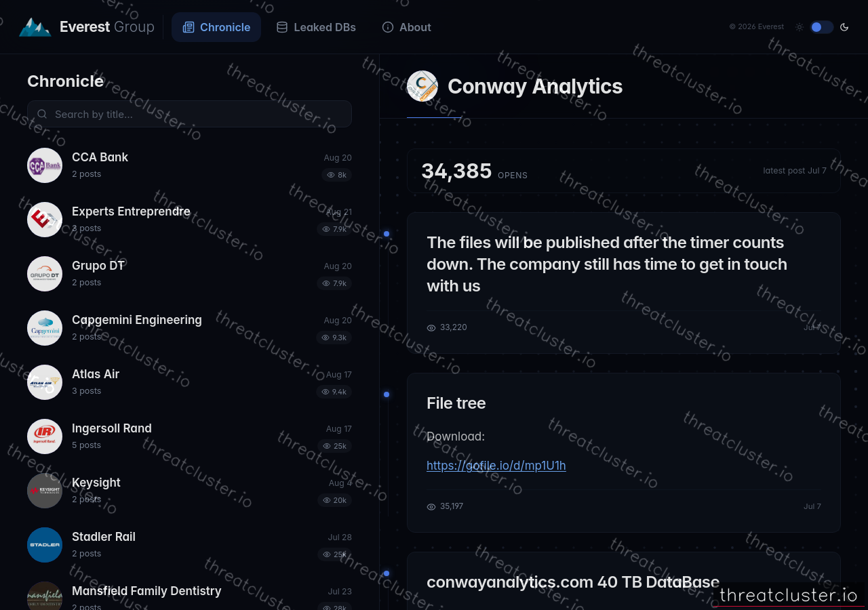This screenshot has width=868, height=610.
Task: Click the 9.3k views badge for Capgemini
Action: [334, 338]
